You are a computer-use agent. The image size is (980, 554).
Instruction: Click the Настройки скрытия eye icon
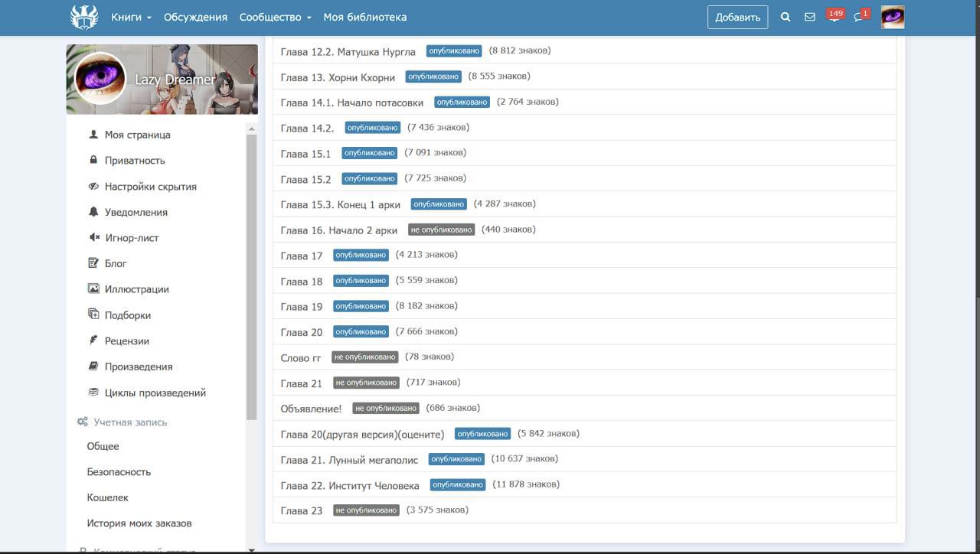pyautogui.click(x=93, y=187)
